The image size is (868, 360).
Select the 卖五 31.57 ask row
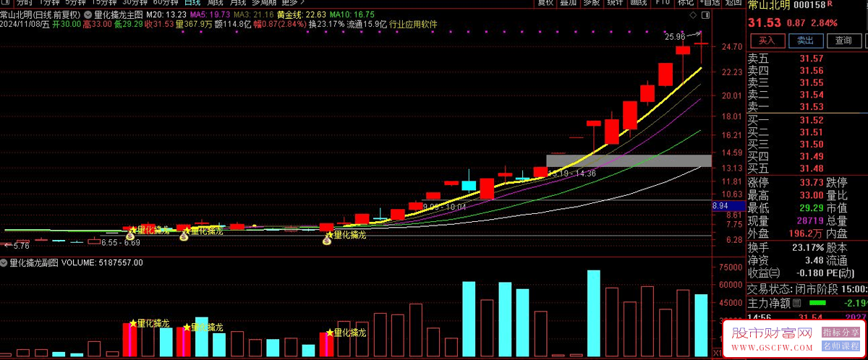[807, 59]
